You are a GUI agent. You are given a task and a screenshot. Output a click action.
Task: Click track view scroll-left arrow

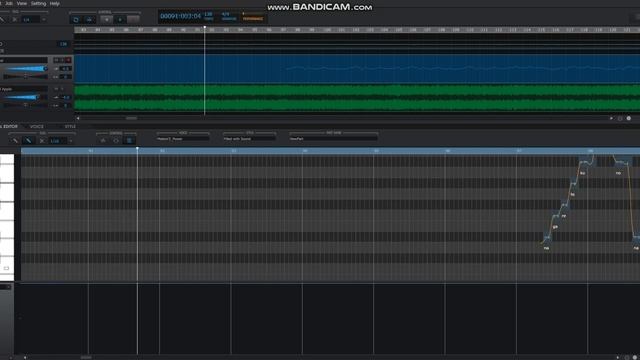[78, 118]
